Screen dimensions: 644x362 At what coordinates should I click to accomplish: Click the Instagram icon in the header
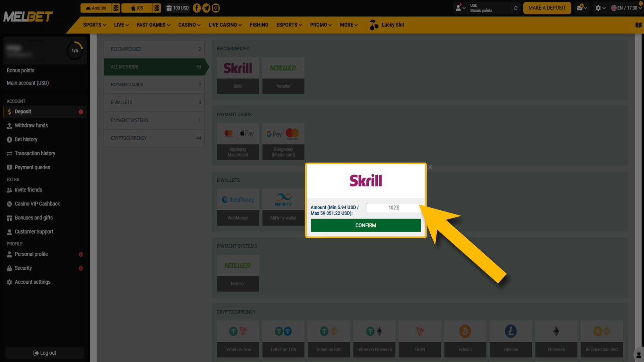click(216, 8)
